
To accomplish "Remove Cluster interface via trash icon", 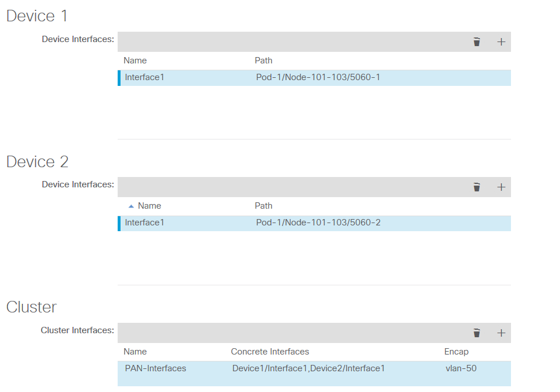I will (x=476, y=333).
